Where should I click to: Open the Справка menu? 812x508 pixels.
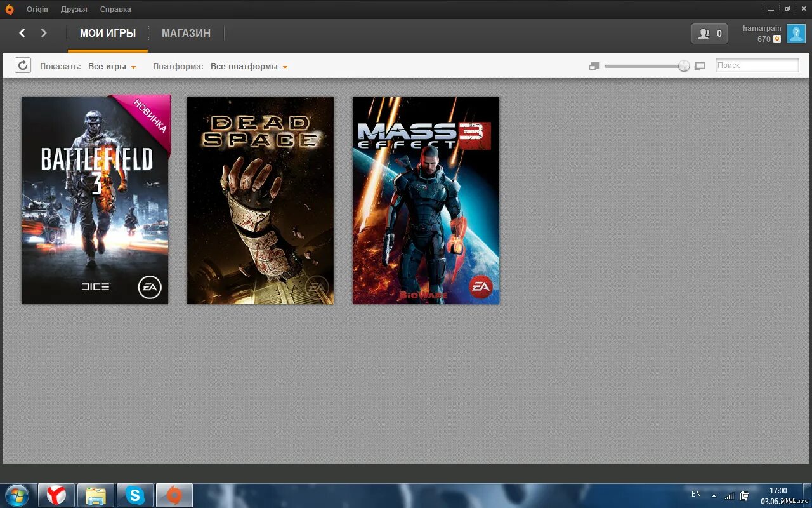point(115,10)
